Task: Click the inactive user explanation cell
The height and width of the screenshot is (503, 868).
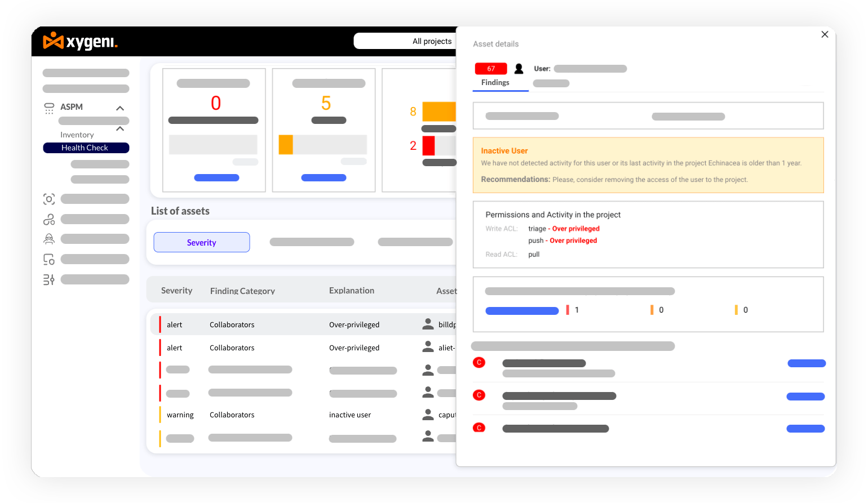Action: tap(350, 415)
